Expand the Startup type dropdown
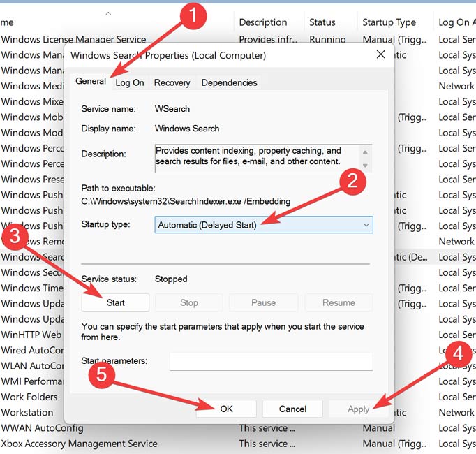The height and width of the screenshot is (454, 476). coord(264,225)
